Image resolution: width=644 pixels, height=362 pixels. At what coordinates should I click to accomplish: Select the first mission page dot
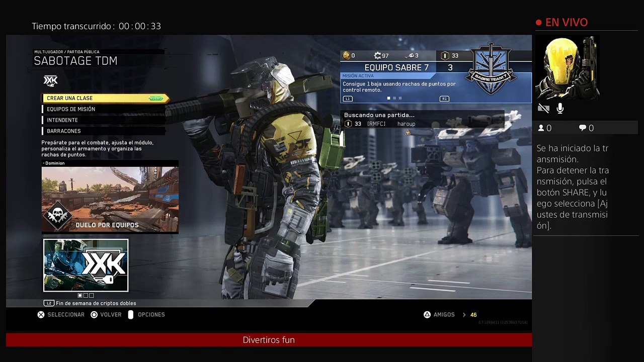(388, 98)
